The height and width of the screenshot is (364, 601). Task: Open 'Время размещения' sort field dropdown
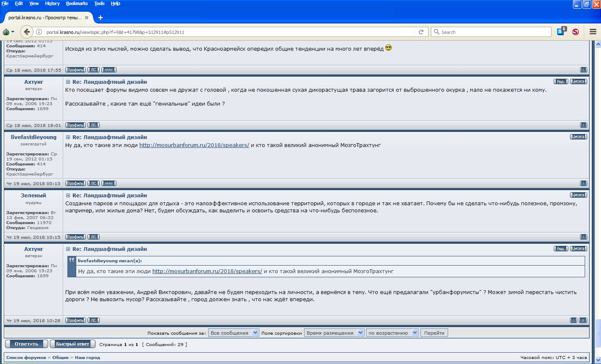334,333
